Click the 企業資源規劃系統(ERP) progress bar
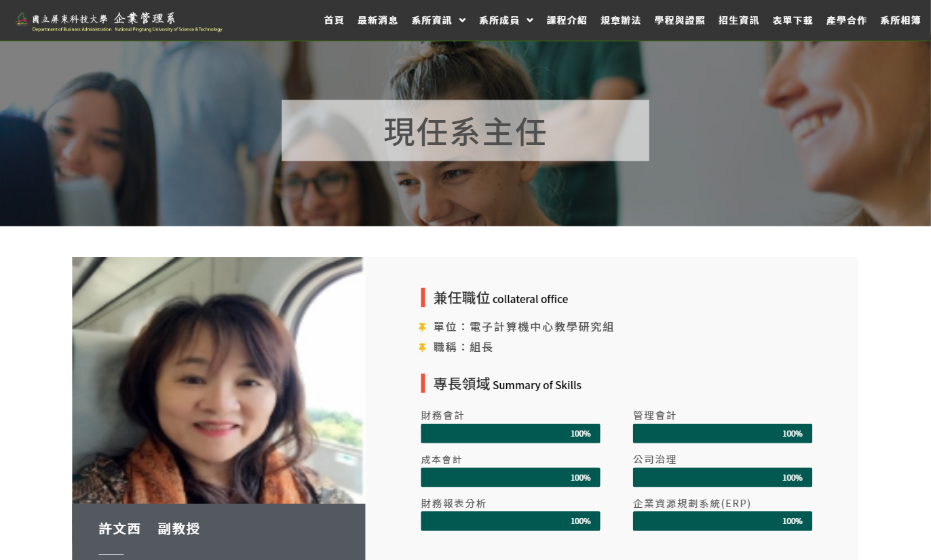 point(723,521)
